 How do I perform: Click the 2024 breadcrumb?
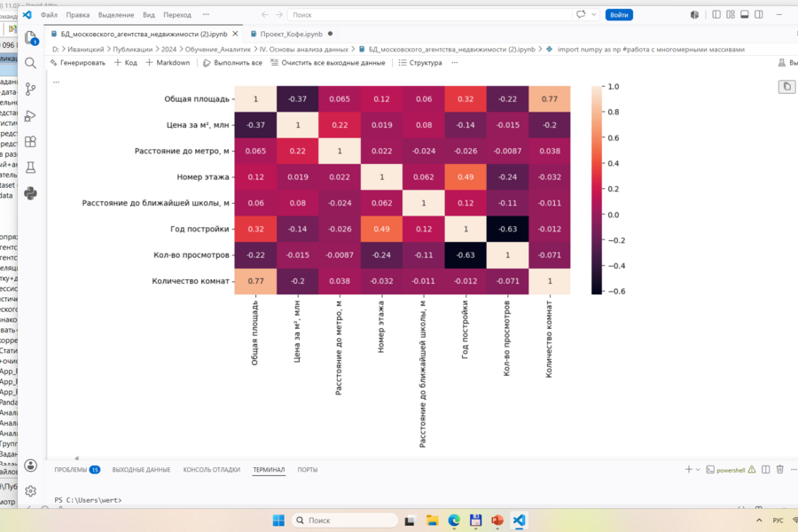pos(168,50)
